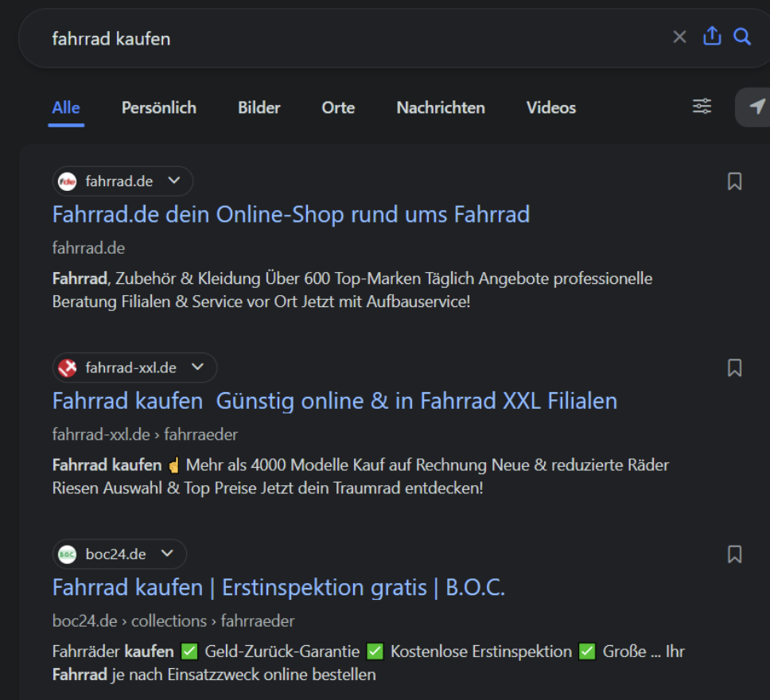Screen dimensions: 770x700
Task: Bookmark the fahrrad-xxl.de result
Action: 735,367
